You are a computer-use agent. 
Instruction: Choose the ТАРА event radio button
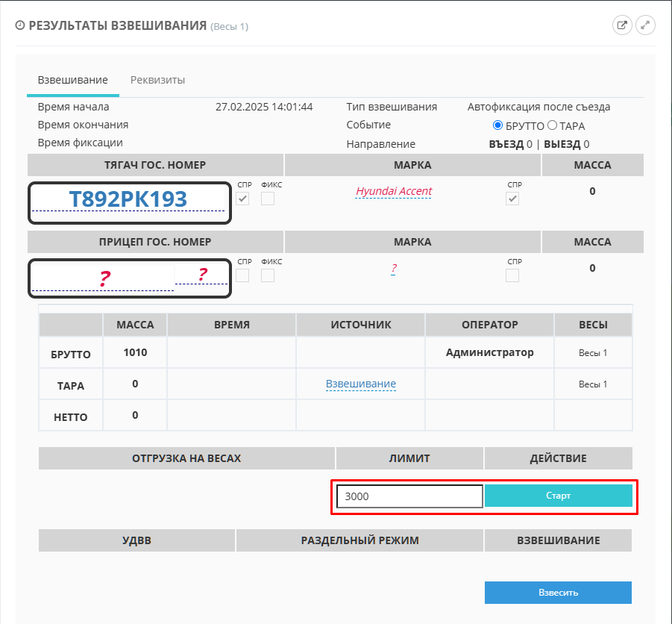(x=553, y=125)
